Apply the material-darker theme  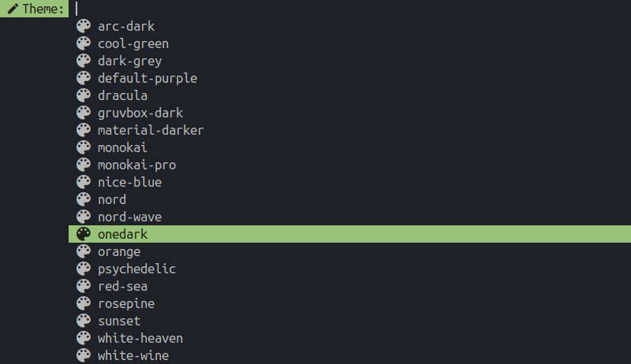(349, 130)
